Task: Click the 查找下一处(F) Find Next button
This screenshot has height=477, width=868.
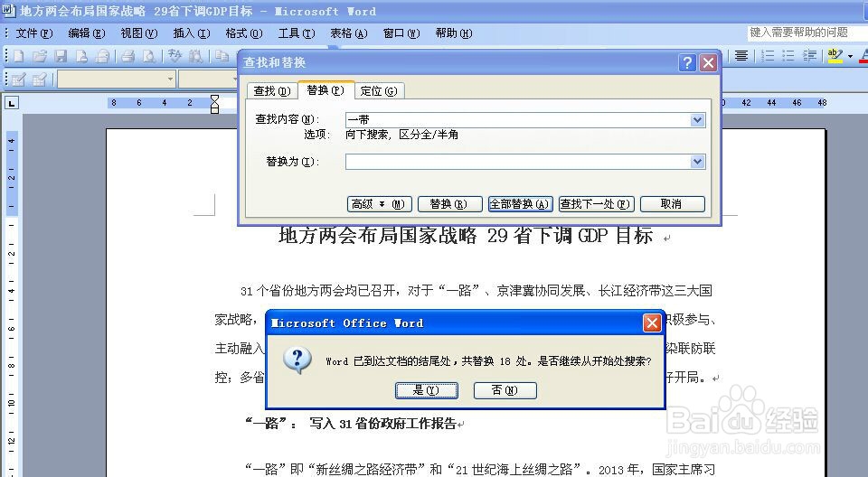Action: tap(596, 204)
